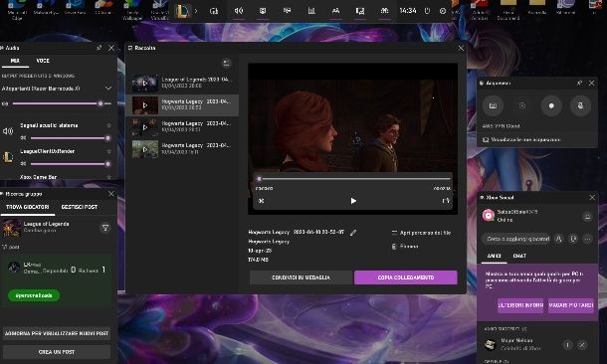Image resolution: width=607 pixels, height=364 pixels.
Task: Toggle the Looking for Group widget from toolbar
Action: [x=384, y=11]
